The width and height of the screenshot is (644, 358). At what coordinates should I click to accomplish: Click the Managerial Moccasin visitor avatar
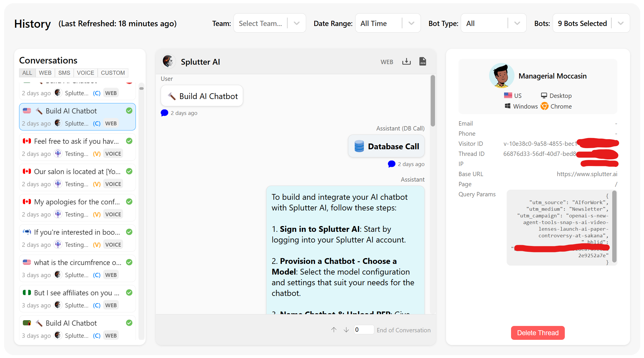click(x=501, y=76)
